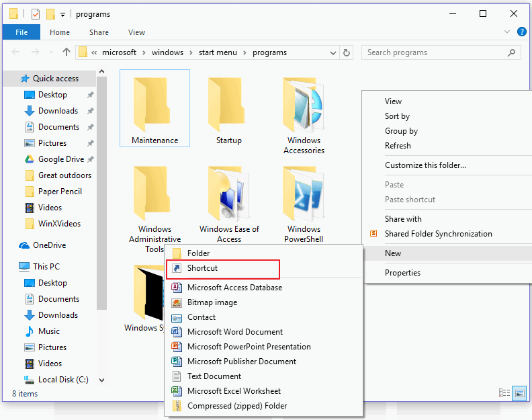The height and width of the screenshot is (420, 532).
Task: Click the Refresh button in address bar
Action: (347, 52)
